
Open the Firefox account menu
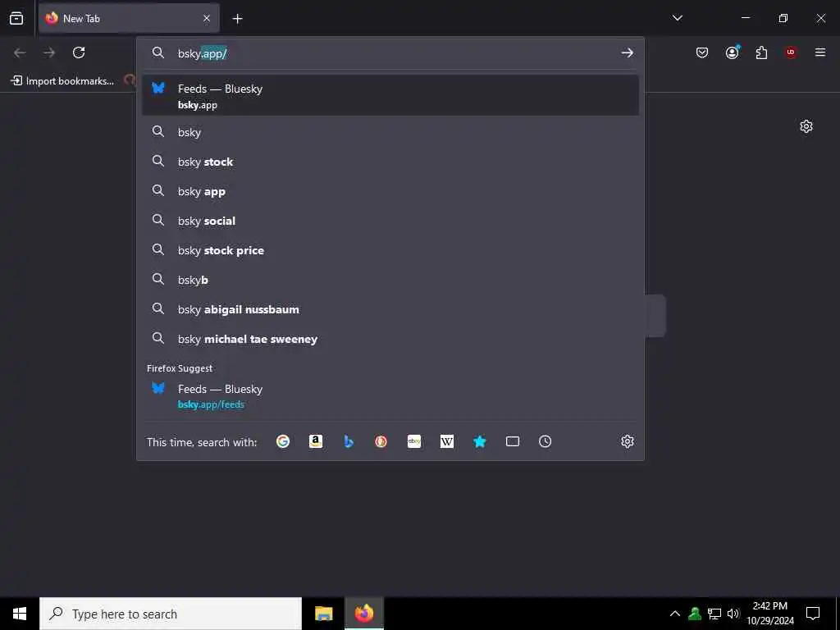pyautogui.click(x=733, y=52)
